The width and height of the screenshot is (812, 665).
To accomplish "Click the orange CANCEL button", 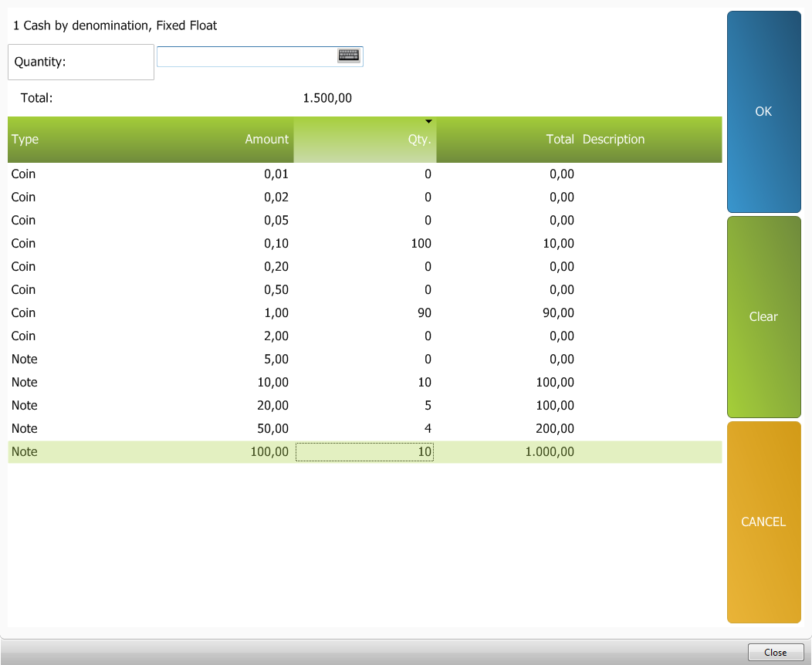I will click(x=764, y=522).
